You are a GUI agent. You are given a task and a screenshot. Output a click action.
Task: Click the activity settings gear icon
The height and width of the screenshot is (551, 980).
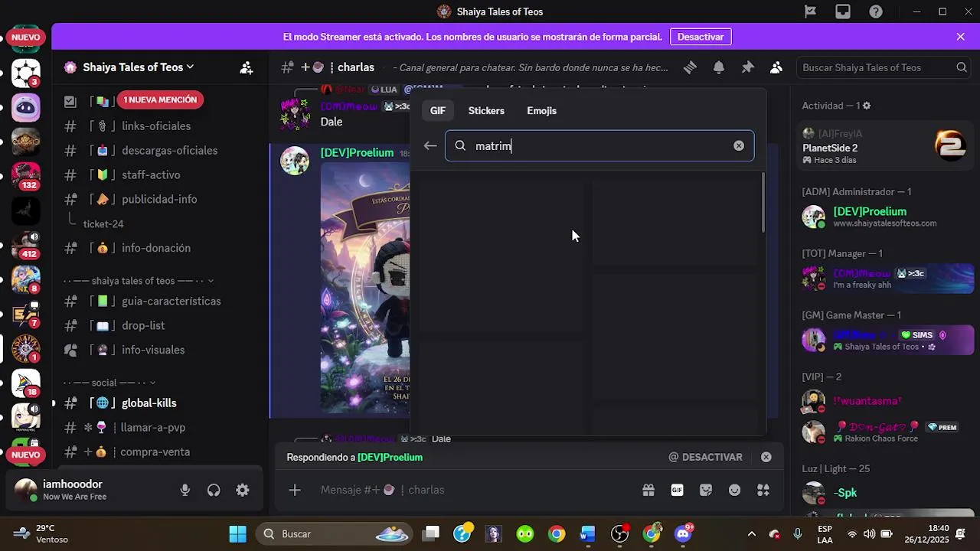(x=867, y=106)
